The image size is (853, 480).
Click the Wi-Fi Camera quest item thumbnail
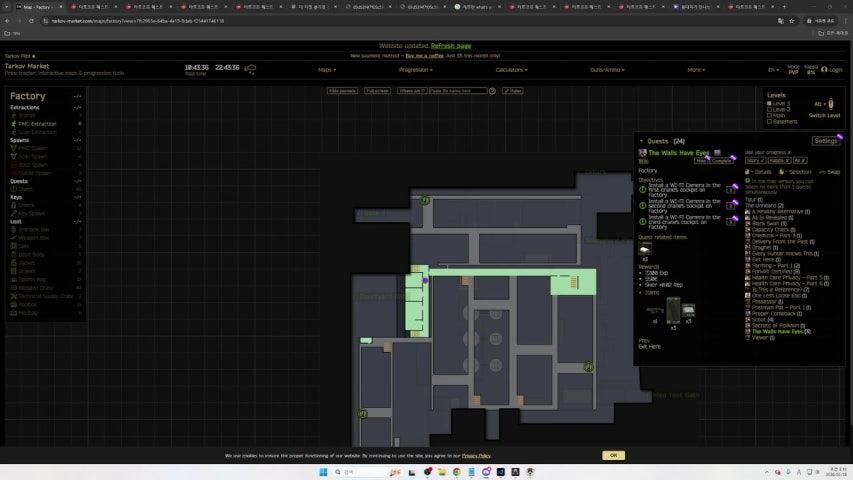[645, 249]
